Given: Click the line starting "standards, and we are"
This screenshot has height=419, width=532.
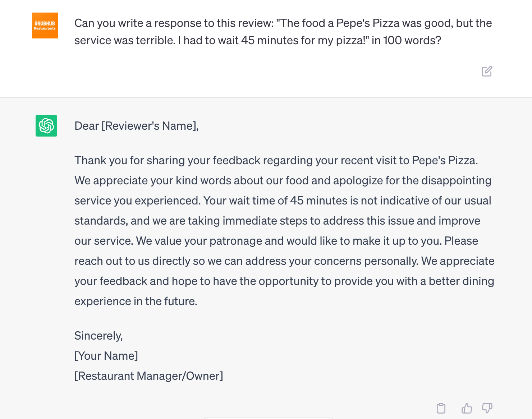Looking at the screenshot, I should point(277,221).
